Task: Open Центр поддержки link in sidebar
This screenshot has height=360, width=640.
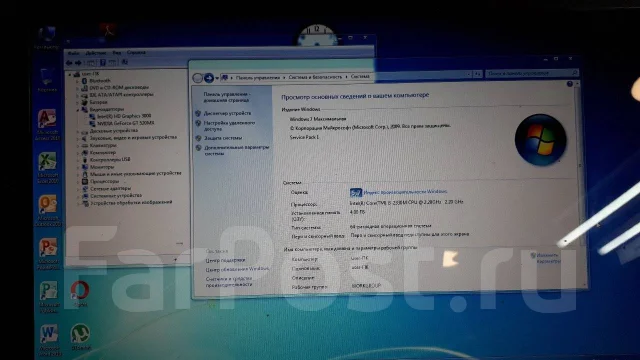Action: pyautogui.click(x=225, y=260)
